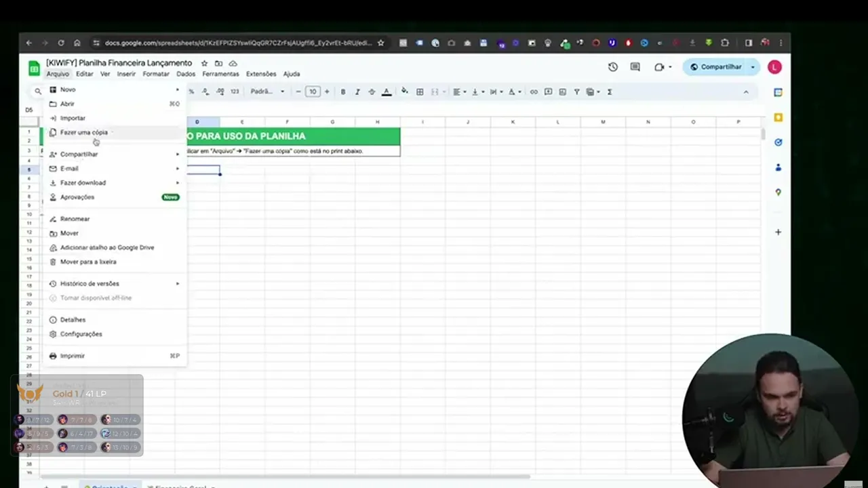Click the browser address bar URL

(x=239, y=43)
